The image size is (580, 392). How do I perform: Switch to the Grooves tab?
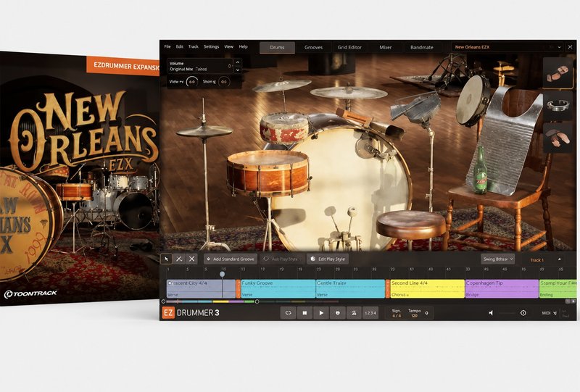(x=313, y=47)
